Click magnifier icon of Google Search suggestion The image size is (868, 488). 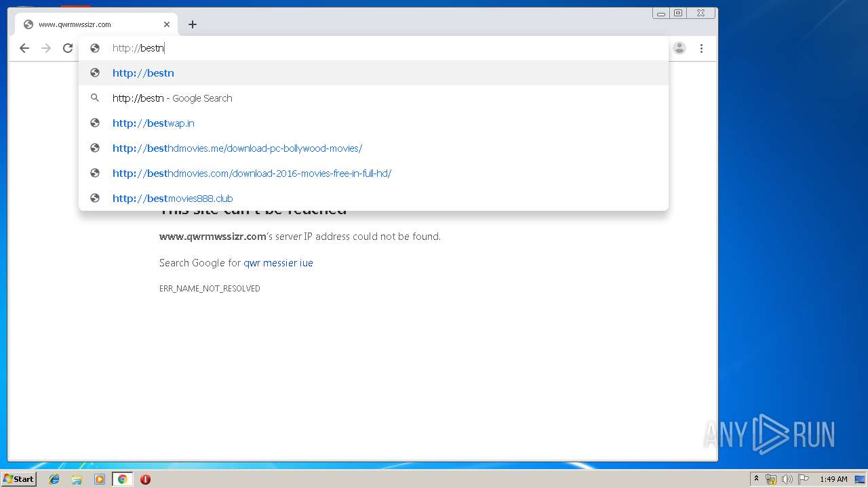pyautogui.click(x=95, y=98)
